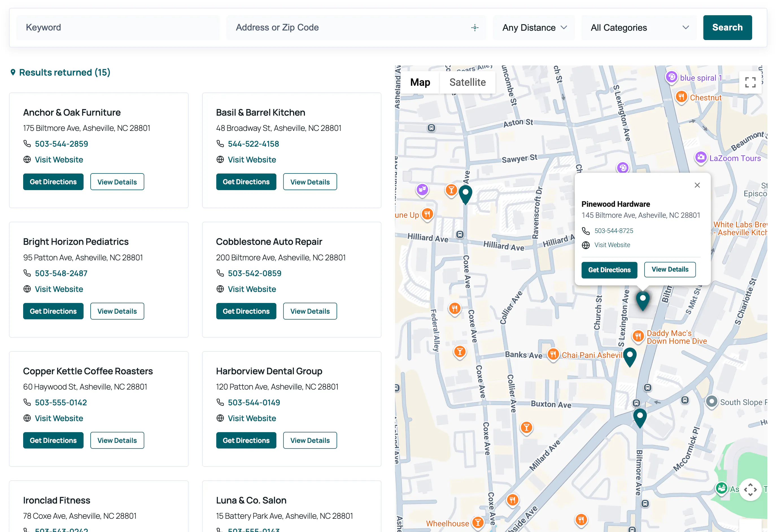Click the Results returned (15) heading

click(x=65, y=72)
